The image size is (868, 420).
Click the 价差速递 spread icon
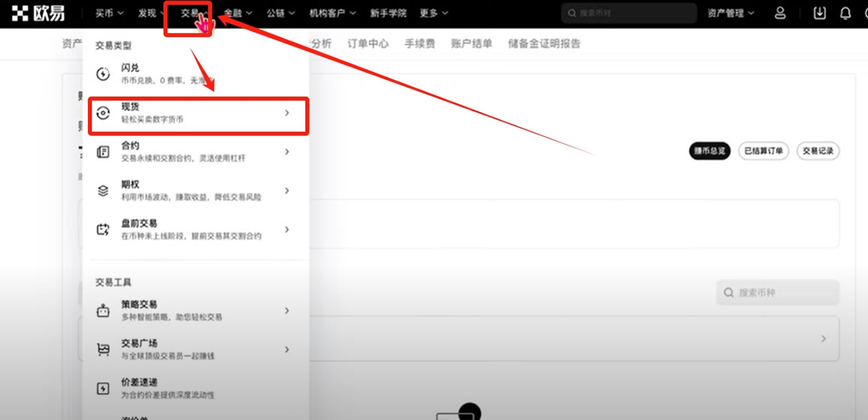[x=104, y=388]
